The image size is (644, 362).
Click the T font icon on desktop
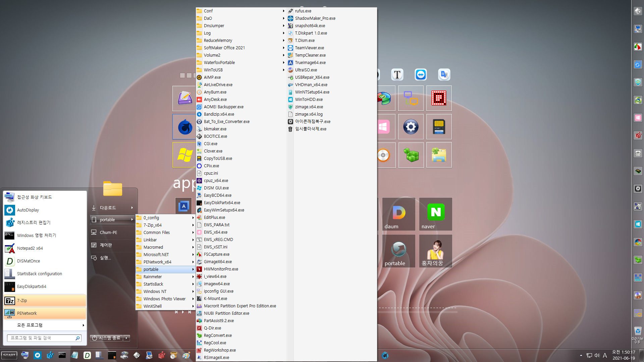[x=397, y=74]
